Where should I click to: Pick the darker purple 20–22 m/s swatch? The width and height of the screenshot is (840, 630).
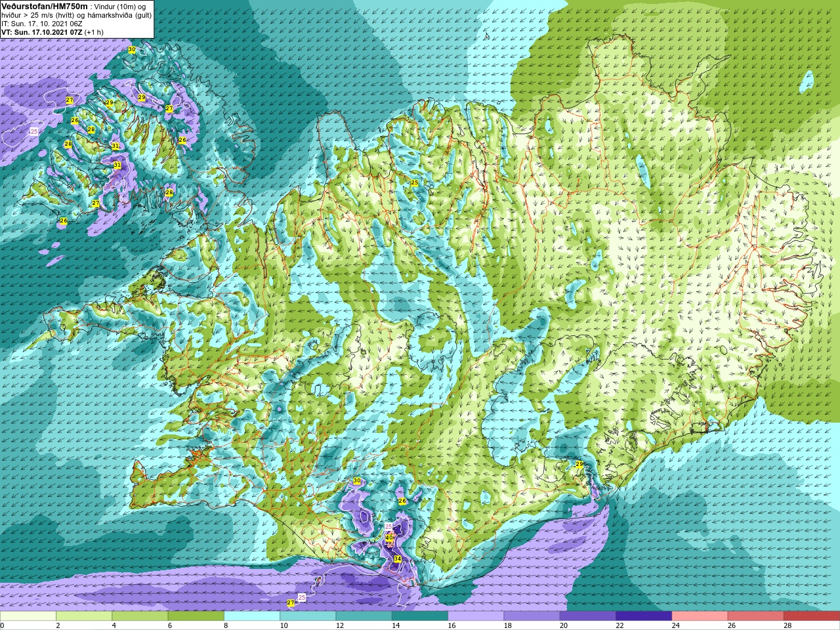click(588, 616)
